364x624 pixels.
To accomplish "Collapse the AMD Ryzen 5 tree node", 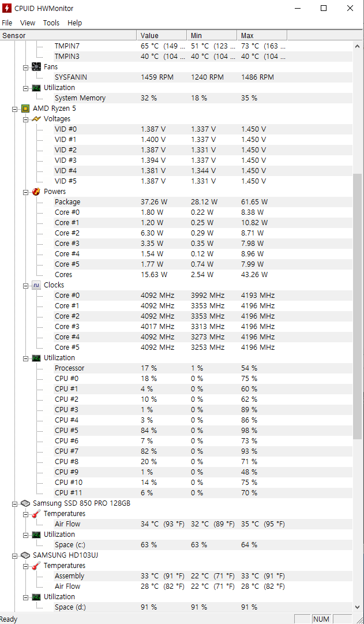I will click(x=14, y=108).
